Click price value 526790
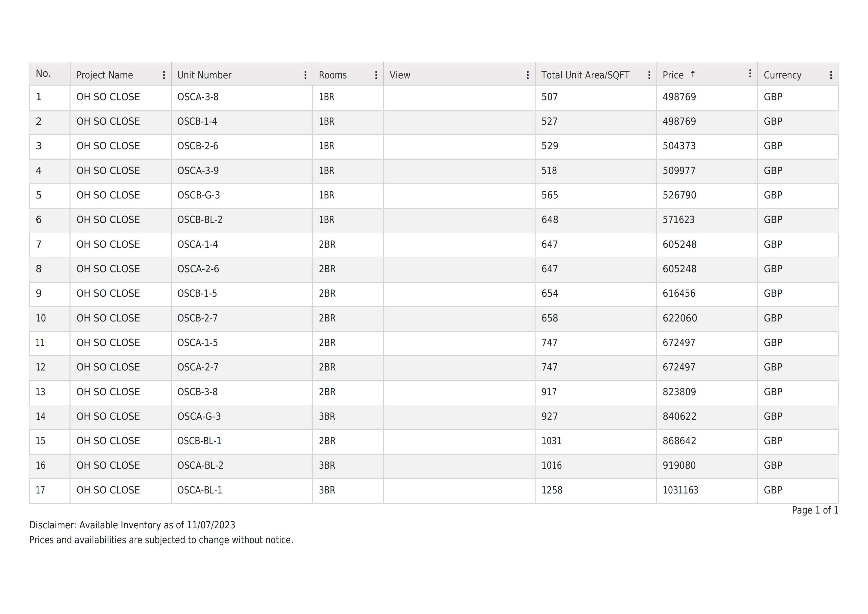This screenshot has height=614, width=868. [679, 195]
